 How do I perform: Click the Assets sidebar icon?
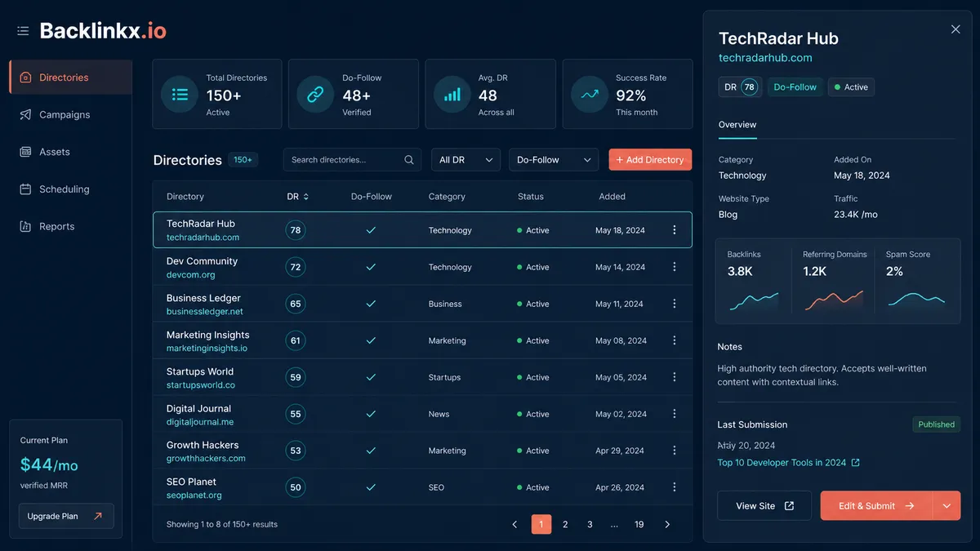pos(25,152)
